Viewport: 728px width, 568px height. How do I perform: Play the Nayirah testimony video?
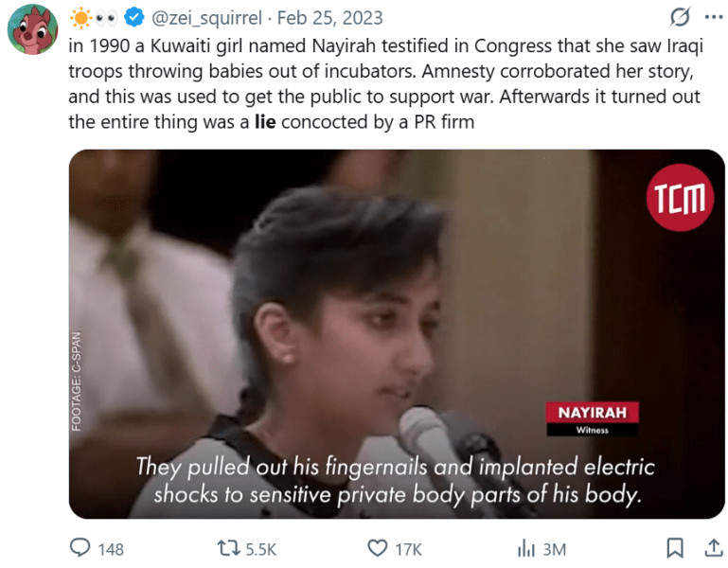(397, 334)
